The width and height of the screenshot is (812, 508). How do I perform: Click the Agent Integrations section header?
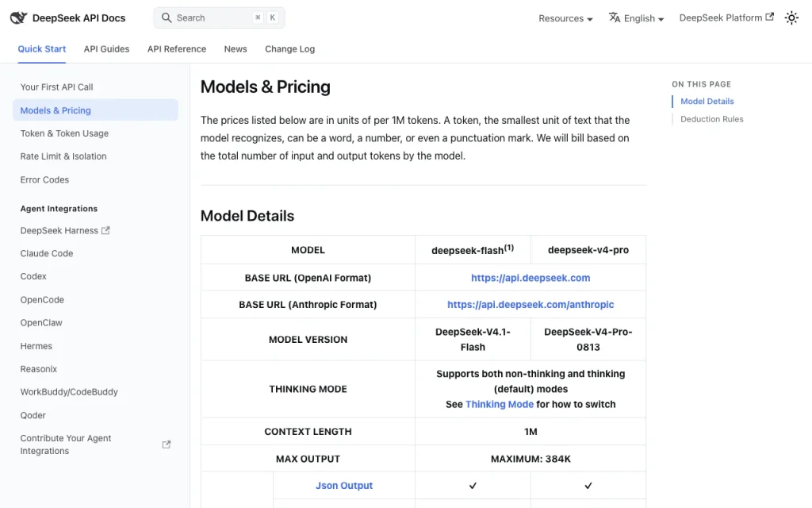[59, 209]
